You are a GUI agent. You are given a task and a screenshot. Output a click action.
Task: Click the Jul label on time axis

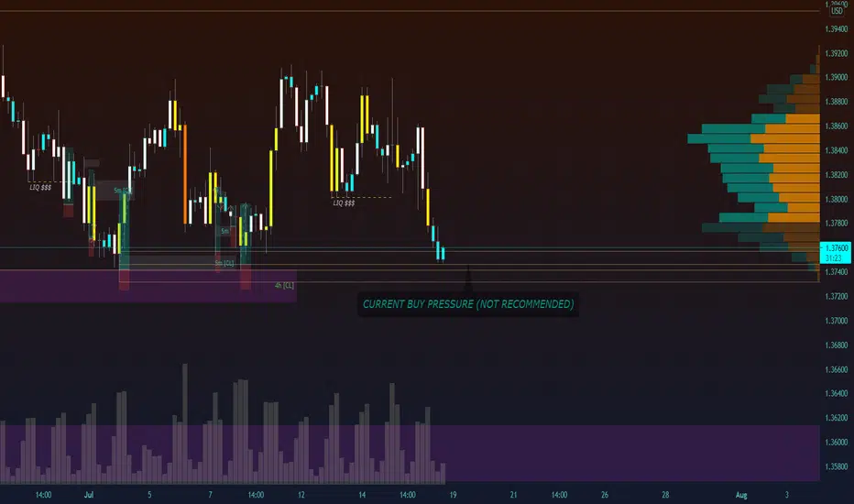pos(89,495)
